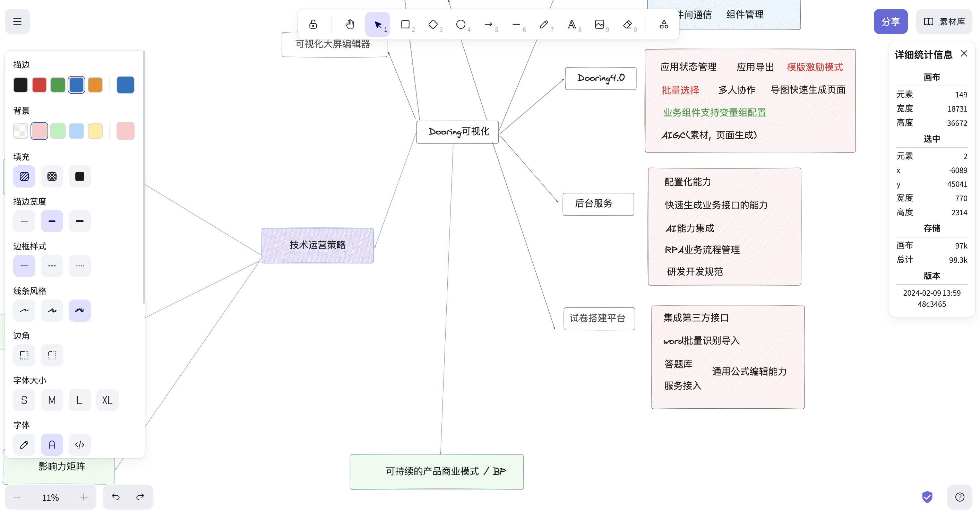Image resolution: width=980 pixels, height=513 pixels.
Task: Select the arrow connector tool
Action: tap(489, 24)
